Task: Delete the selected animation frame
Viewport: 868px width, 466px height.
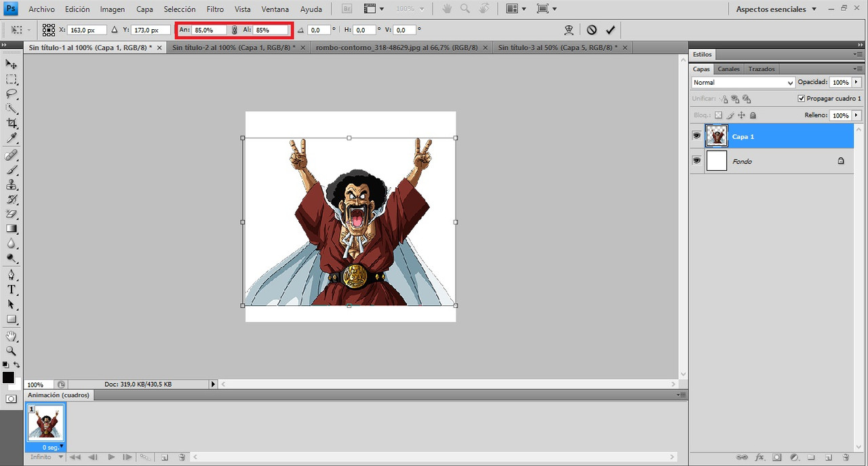Action: (x=182, y=457)
